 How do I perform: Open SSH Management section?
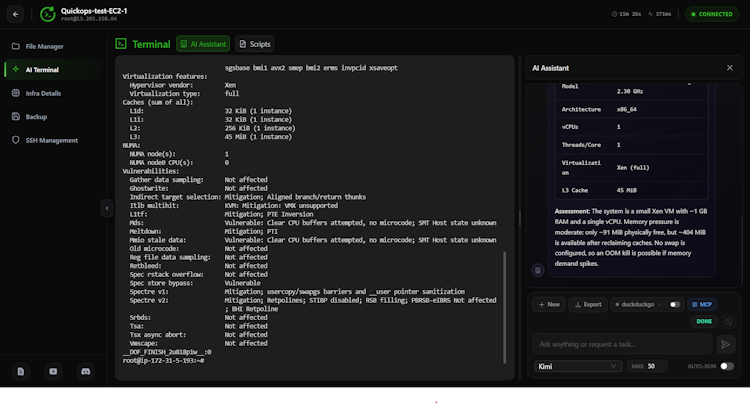[51, 140]
